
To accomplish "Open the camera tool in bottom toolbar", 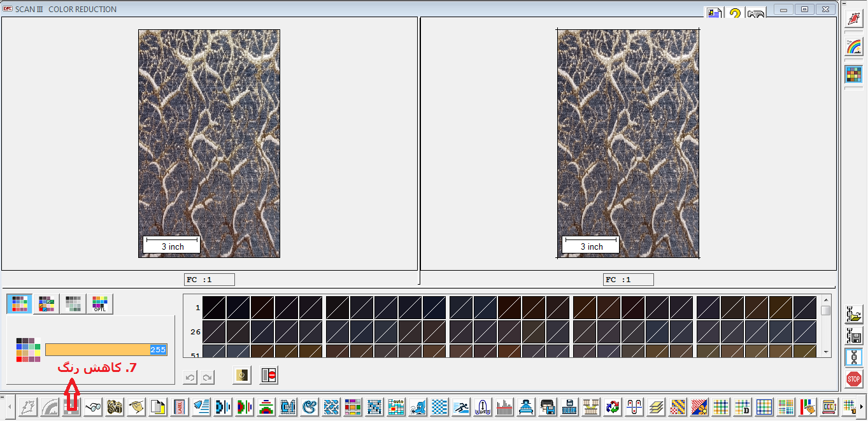I will tap(115, 406).
